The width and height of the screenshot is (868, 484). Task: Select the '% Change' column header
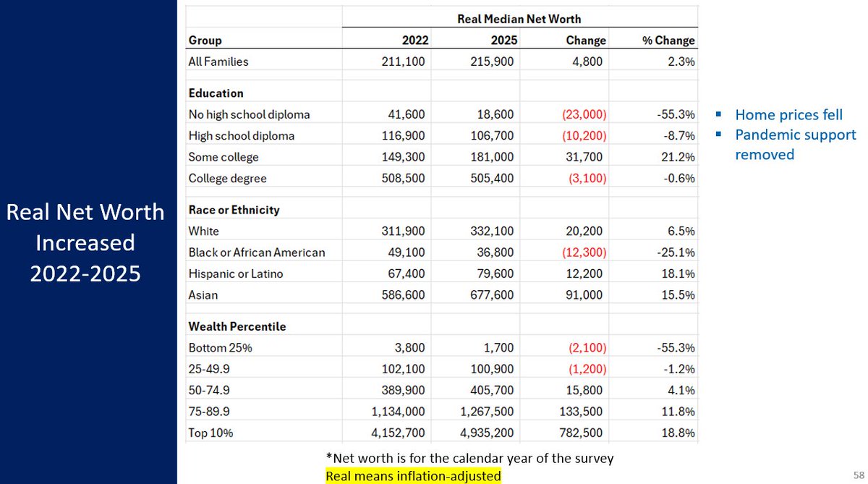tap(668, 41)
